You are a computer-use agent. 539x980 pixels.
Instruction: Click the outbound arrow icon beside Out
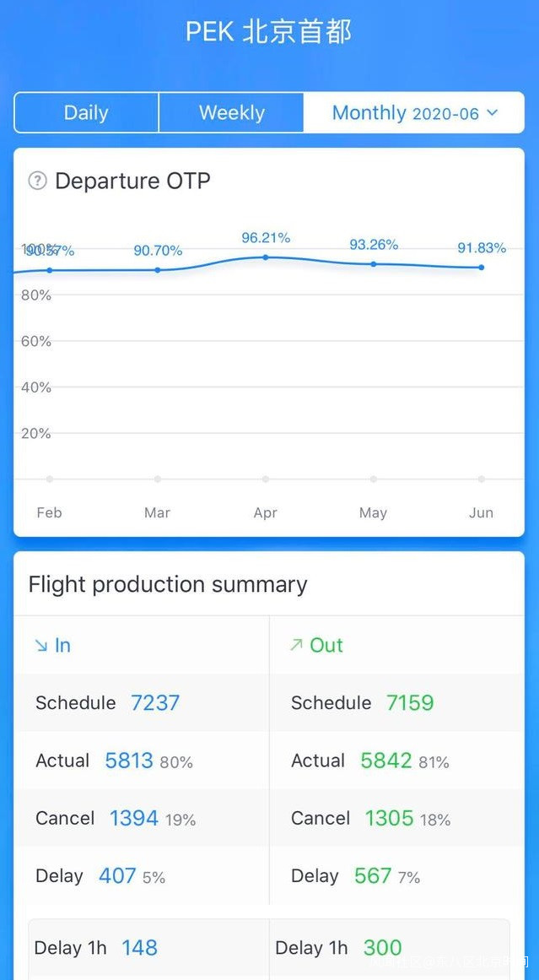pyautogui.click(x=296, y=646)
